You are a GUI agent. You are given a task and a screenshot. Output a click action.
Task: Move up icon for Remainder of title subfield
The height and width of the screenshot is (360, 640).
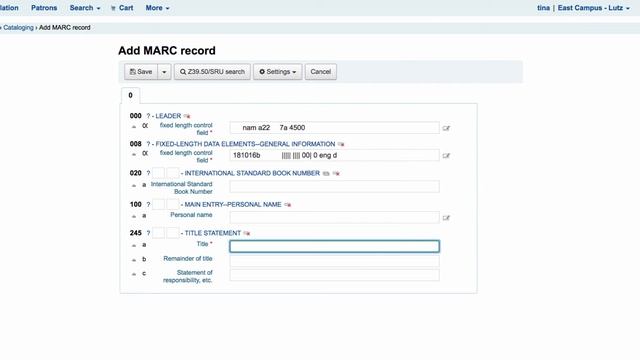(134, 260)
